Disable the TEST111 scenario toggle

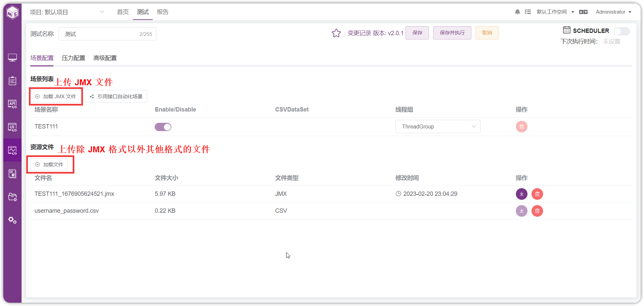(163, 127)
